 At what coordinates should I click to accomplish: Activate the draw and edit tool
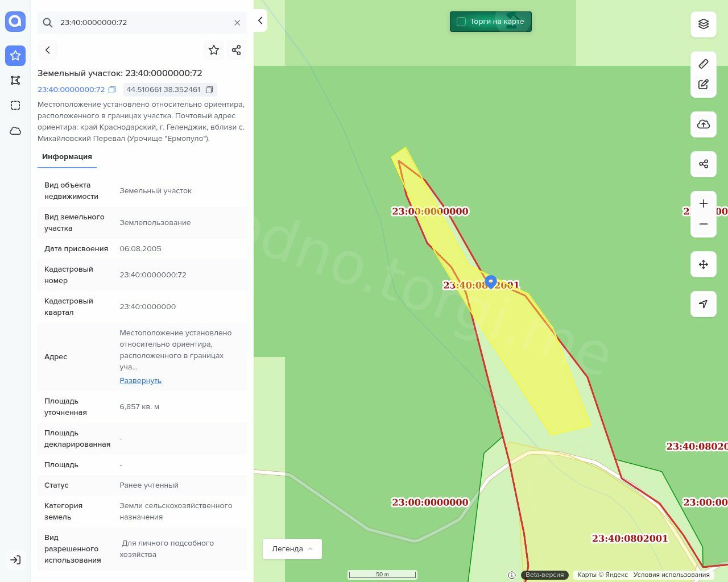pyautogui.click(x=703, y=85)
